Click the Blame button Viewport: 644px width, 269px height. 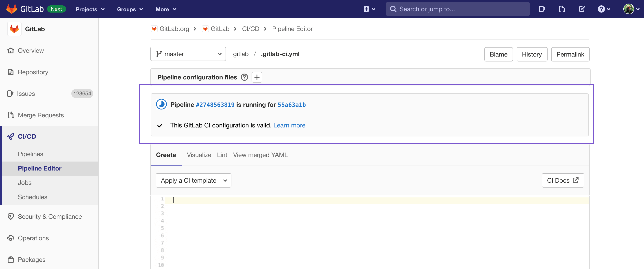pyautogui.click(x=498, y=54)
